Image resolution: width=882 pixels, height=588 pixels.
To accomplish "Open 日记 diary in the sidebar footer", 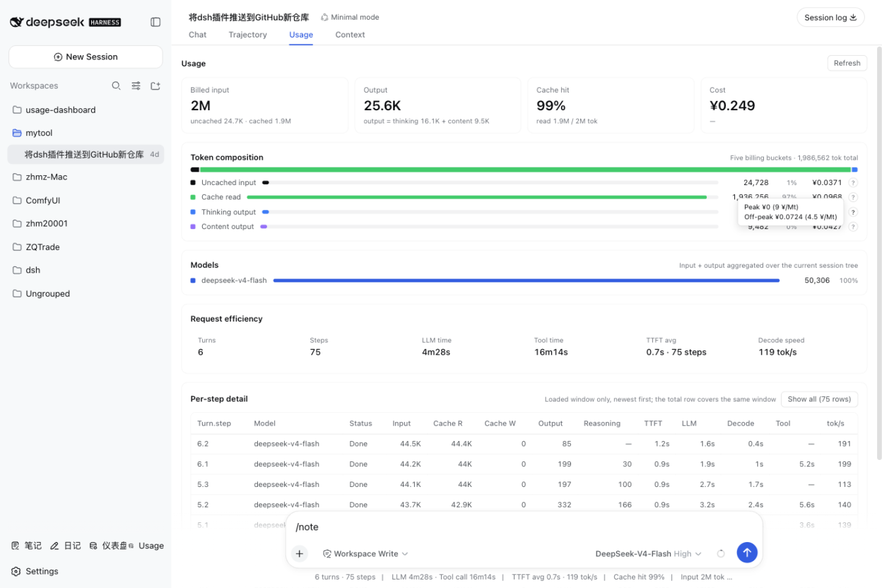I will click(x=66, y=546).
